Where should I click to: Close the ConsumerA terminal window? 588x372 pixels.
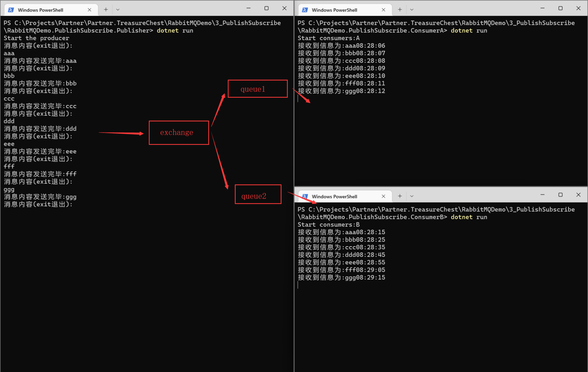coord(578,8)
